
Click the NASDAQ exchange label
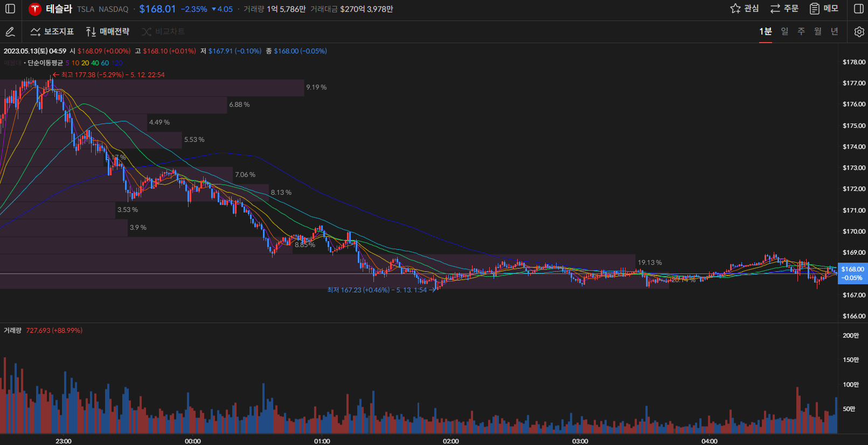tap(114, 9)
